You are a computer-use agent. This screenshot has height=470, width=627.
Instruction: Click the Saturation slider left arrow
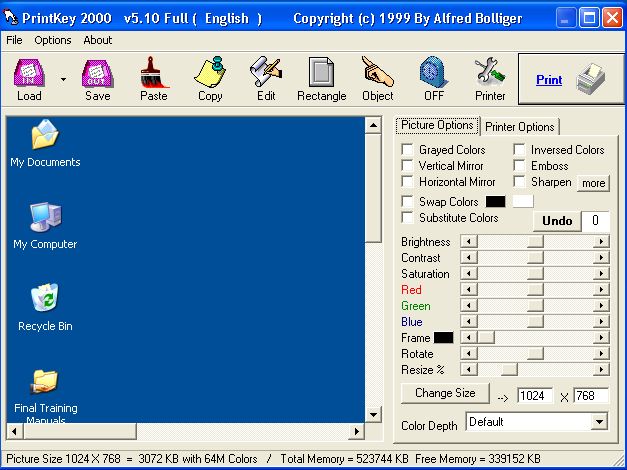click(469, 274)
